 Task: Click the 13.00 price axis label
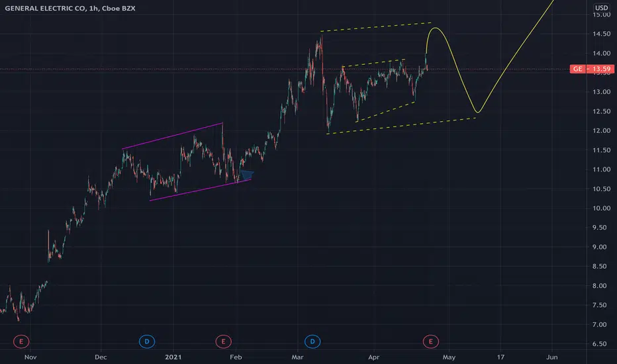602,92
